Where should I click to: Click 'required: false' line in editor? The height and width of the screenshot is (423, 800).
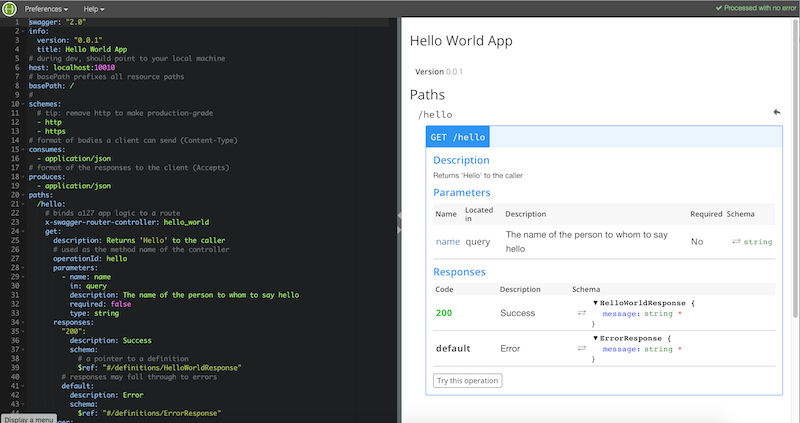click(101, 304)
